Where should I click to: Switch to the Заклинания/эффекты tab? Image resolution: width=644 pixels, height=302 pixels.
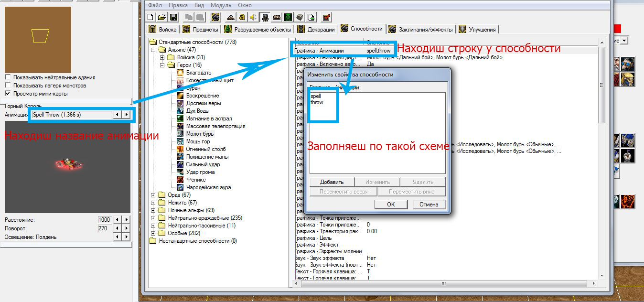click(x=420, y=30)
